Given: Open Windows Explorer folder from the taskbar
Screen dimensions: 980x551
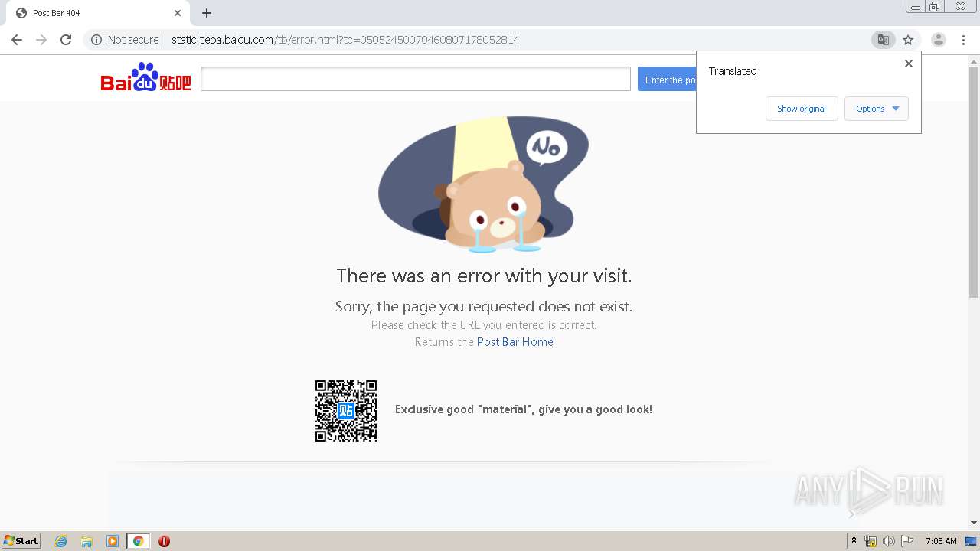Looking at the screenshot, I should pyautogui.click(x=87, y=541).
